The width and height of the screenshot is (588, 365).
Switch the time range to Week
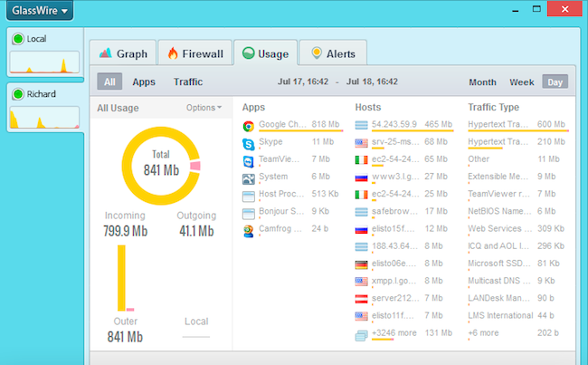coord(522,82)
